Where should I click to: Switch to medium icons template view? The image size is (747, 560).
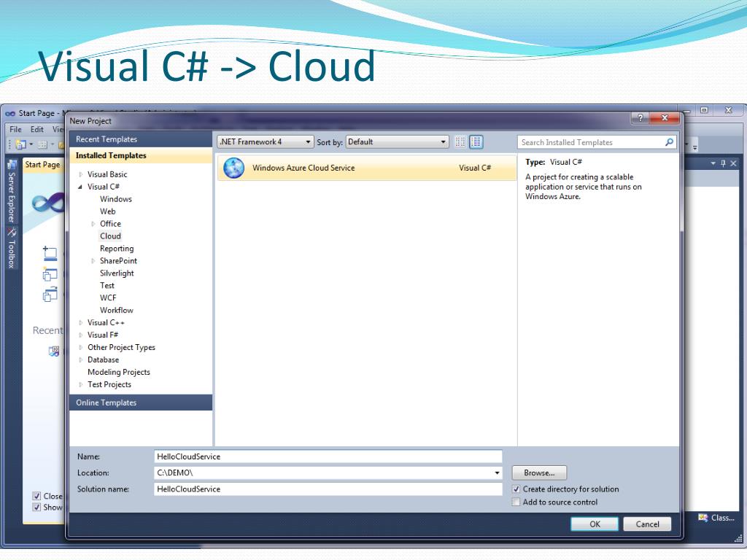pyautogui.click(x=476, y=142)
